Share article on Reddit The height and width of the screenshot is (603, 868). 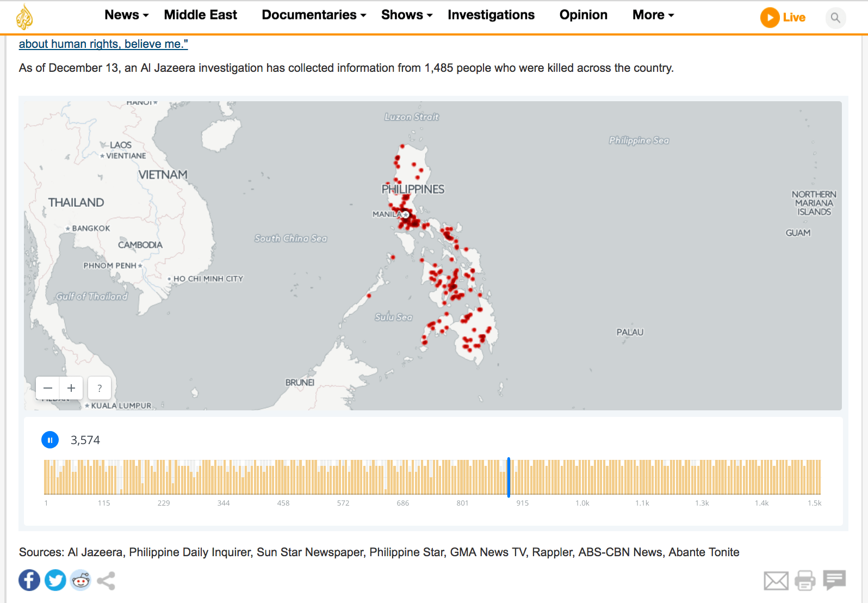pyautogui.click(x=80, y=580)
